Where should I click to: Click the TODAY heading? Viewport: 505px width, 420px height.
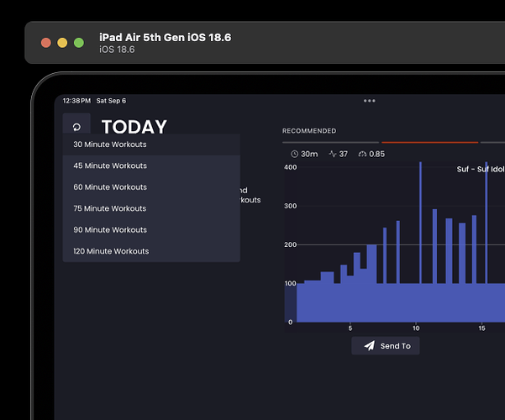pos(134,127)
